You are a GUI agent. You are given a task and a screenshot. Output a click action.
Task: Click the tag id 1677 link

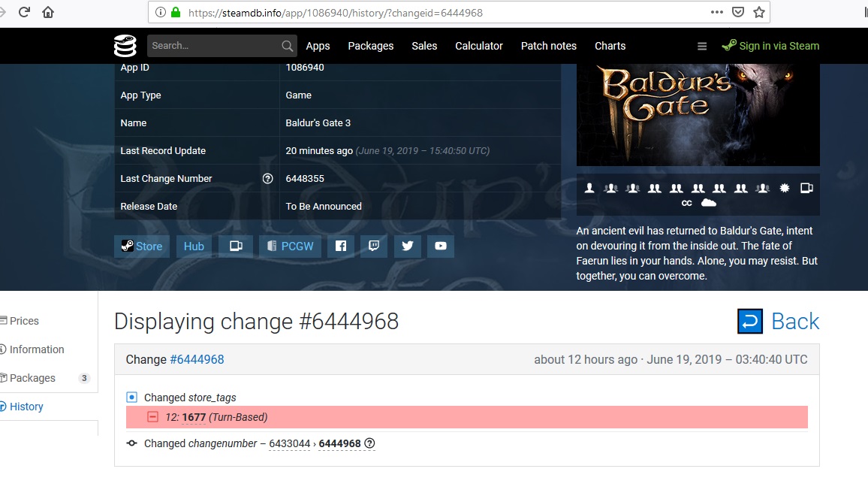pyautogui.click(x=194, y=417)
